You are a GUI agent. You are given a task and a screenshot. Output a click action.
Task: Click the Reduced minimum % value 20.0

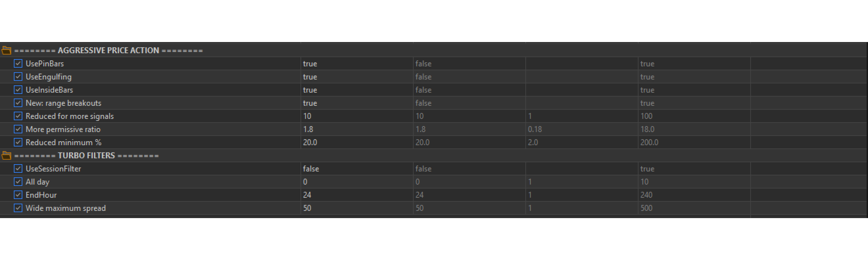pos(356,143)
